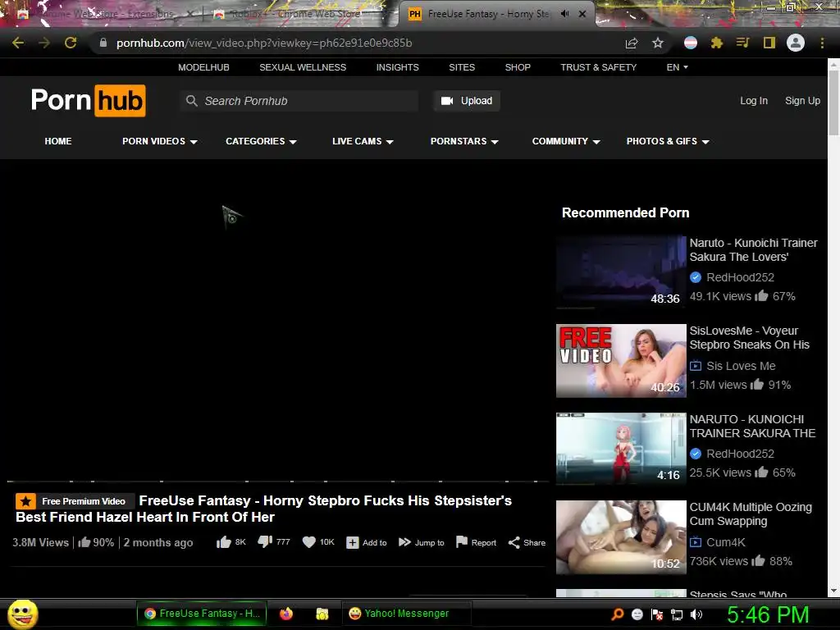The height and width of the screenshot is (630, 840).
Task: Click the network icon in system tray
Action: [677, 614]
